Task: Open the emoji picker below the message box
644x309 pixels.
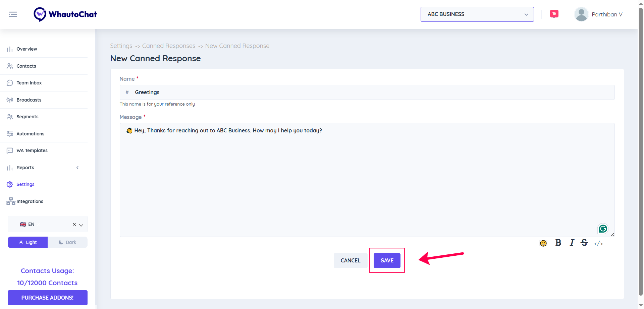Action: click(x=543, y=243)
